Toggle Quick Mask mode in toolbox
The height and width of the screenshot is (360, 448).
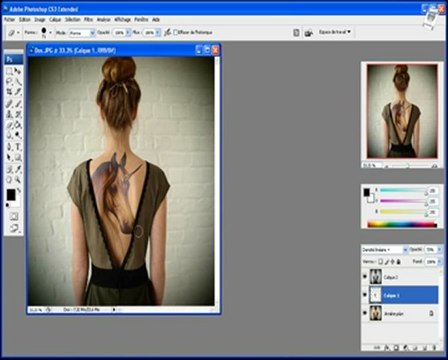pyautogui.click(x=14, y=217)
